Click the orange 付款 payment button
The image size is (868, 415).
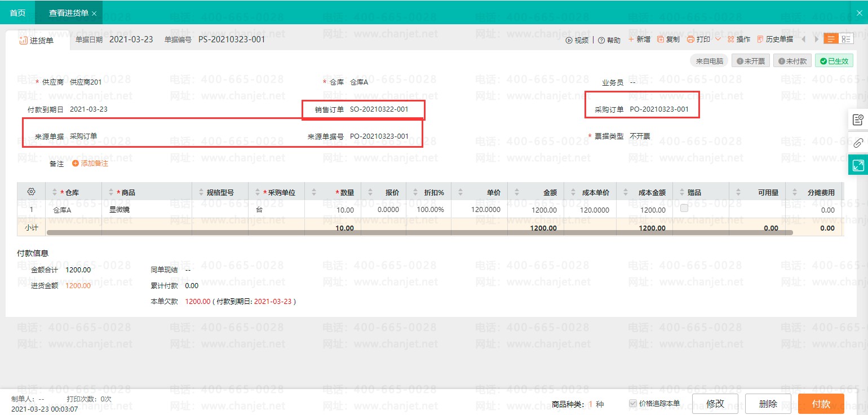pyautogui.click(x=821, y=404)
